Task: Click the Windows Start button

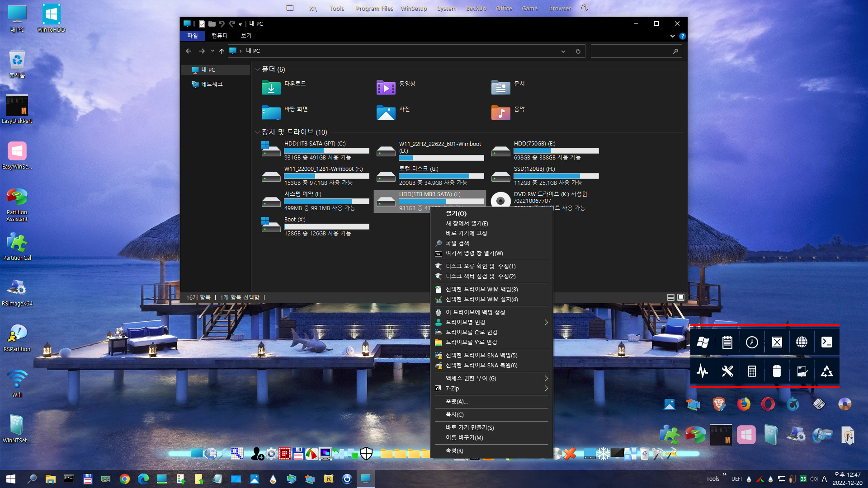Action: pyautogui.click(x=11, y=479)
